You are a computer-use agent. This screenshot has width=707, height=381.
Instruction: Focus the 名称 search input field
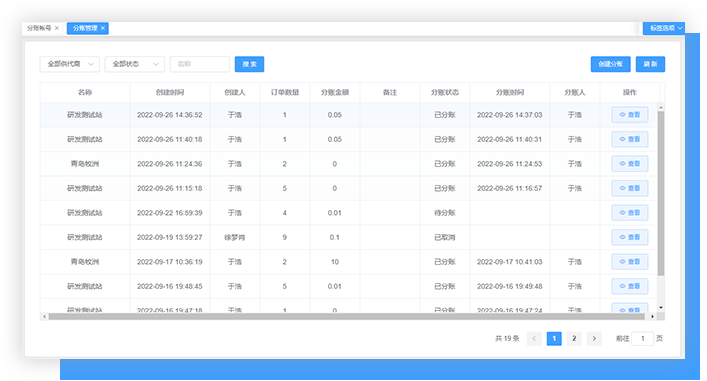point(199,64)
